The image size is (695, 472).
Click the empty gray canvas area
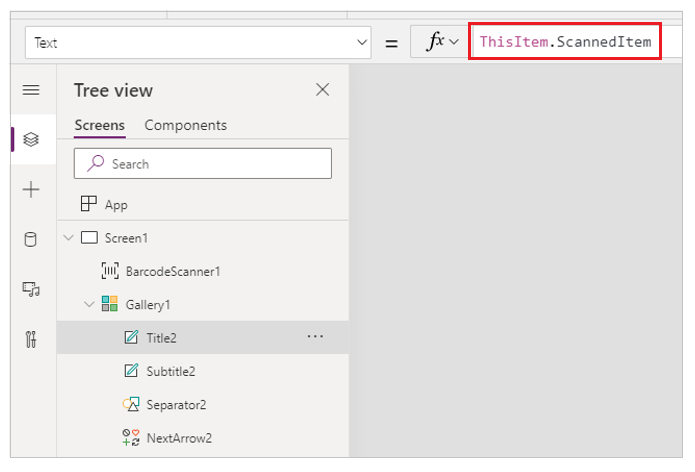coord(515,261)
